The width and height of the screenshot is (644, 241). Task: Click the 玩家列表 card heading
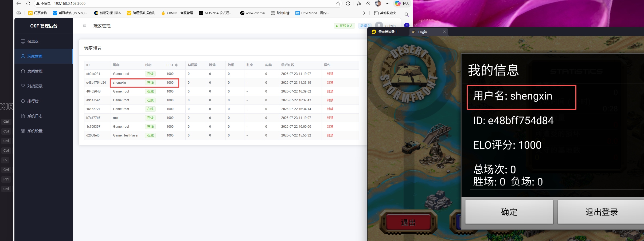click(93, 48)
